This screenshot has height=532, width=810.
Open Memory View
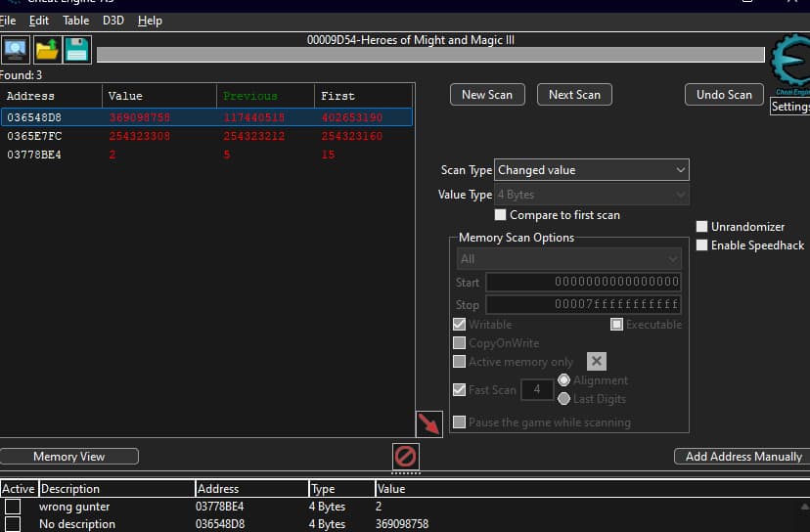coord(69,457)
